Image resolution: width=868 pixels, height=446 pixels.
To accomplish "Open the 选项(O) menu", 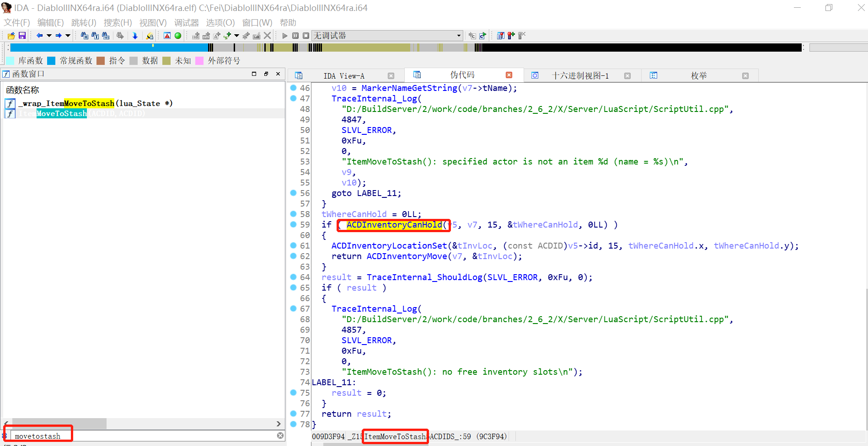I will point(220,22).
